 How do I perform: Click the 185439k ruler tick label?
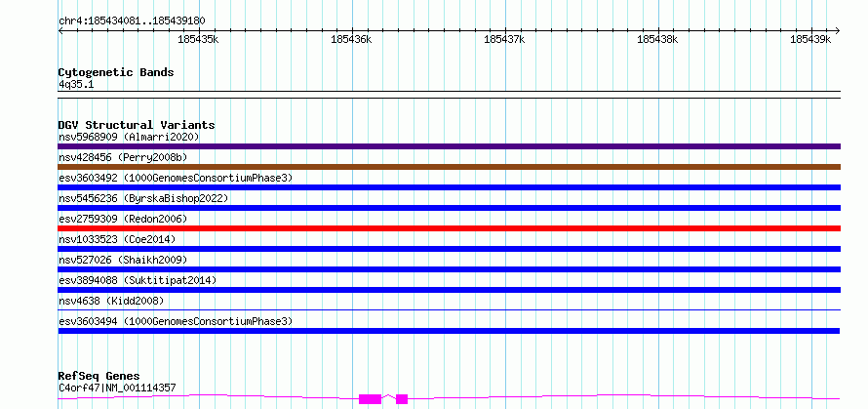(x=810, y=39)
